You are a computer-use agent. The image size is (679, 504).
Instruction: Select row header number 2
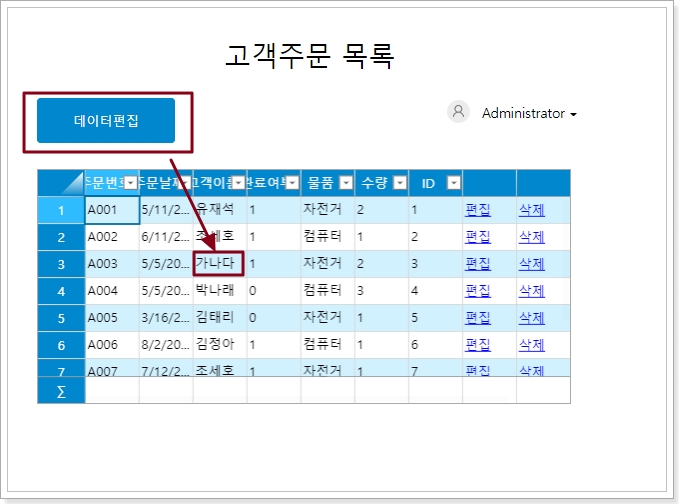tap(61, 237)
